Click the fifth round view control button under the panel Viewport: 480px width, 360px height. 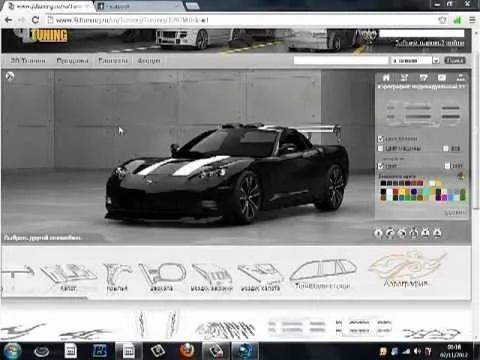pyautogui.click(x=425, y=233)
